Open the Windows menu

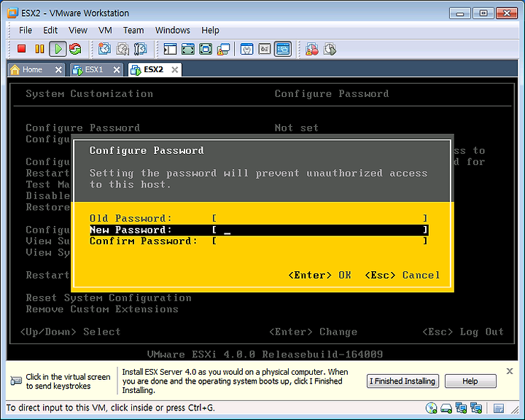(x=172, y=30)
